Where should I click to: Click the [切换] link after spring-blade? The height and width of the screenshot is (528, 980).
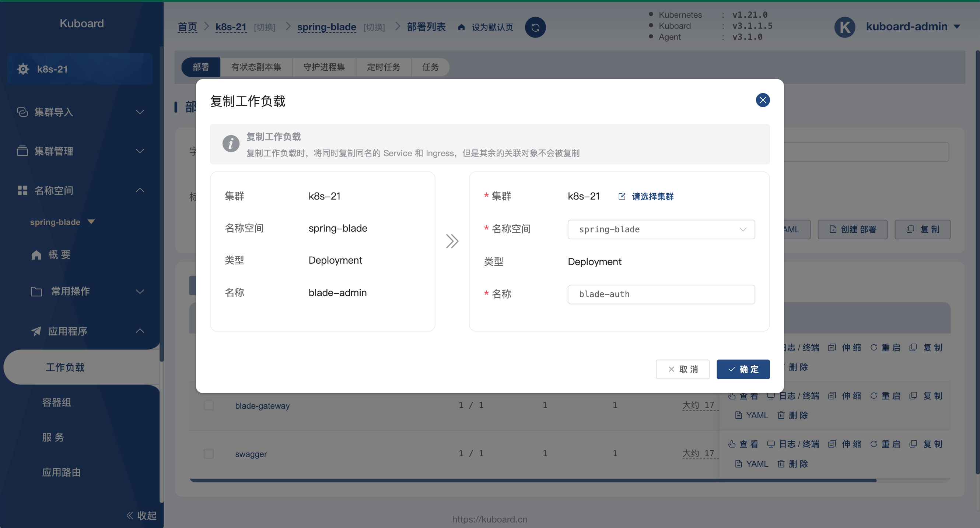[374, 27]
